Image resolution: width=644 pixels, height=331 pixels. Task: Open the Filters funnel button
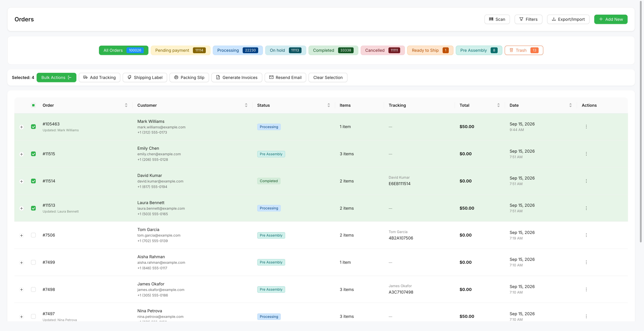pos(528,19)
